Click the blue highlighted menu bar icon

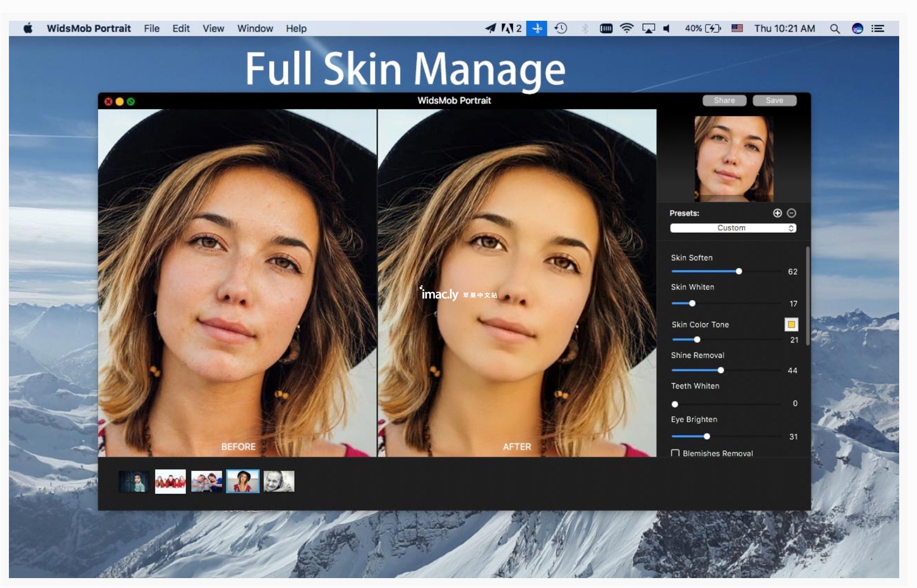pyautogui.click(x=537, y=28)
